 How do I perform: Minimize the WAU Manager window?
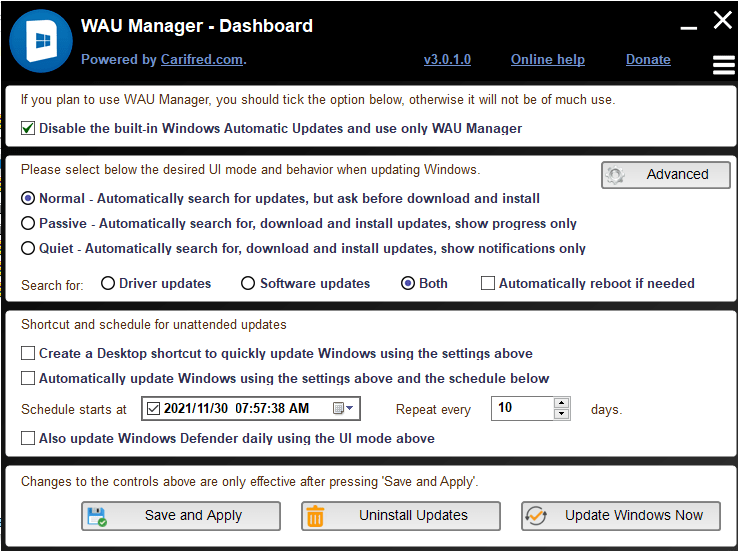pos(689,28)
